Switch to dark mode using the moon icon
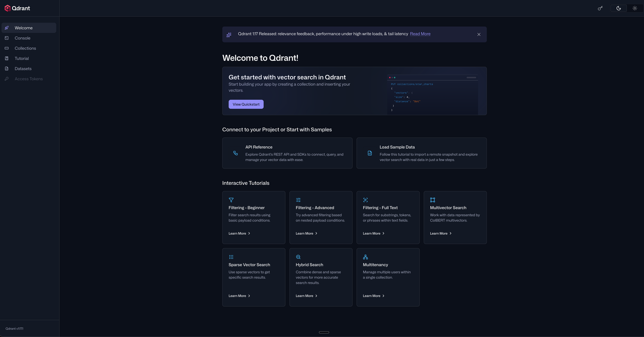The height and width of the screenshot is (337, 644). [618, 8]
